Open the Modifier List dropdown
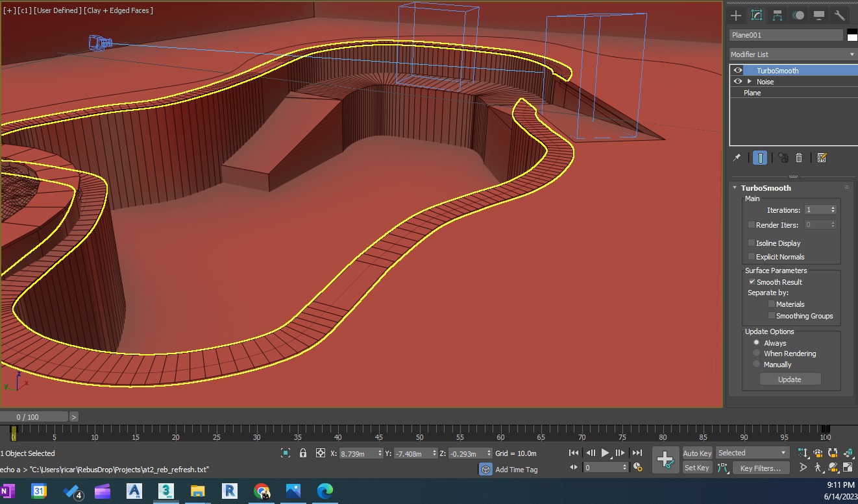Viewport: 858px width, 504px height. pyautogui.click(x=792, y=54)
